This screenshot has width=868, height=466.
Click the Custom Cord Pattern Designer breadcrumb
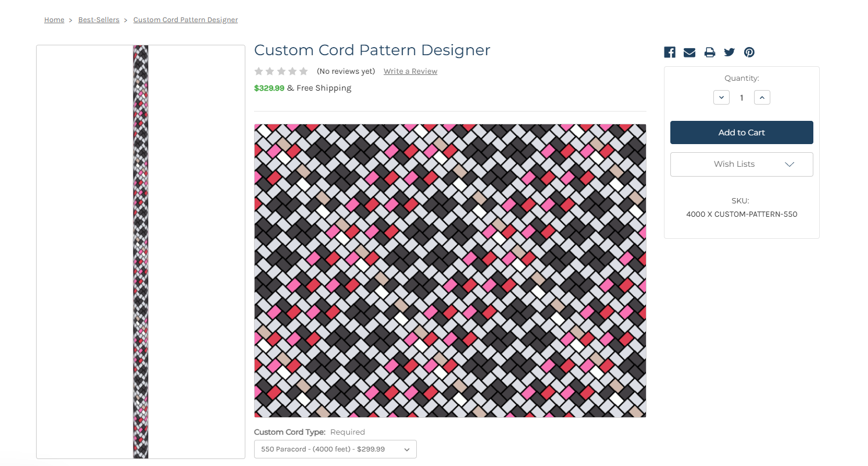pos(185,20)
